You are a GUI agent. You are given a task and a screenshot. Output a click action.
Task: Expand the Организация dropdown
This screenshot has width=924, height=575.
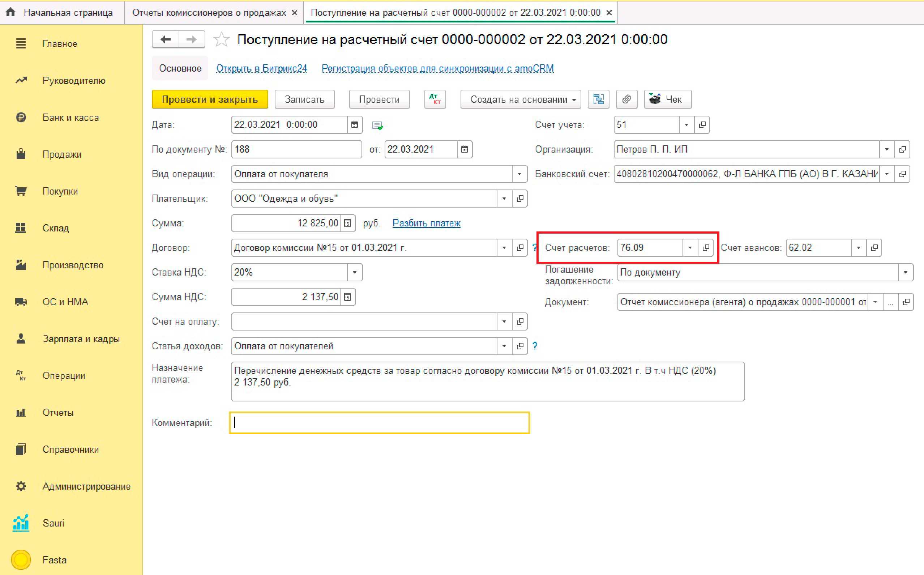pyautogui.click(x=887, y=149)
